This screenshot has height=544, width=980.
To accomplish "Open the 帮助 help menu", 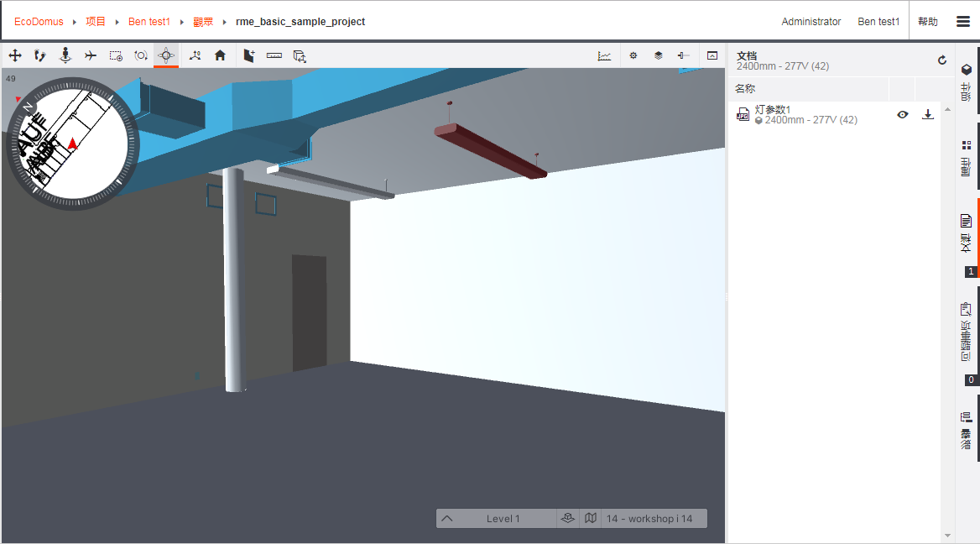I will (927, 22).
